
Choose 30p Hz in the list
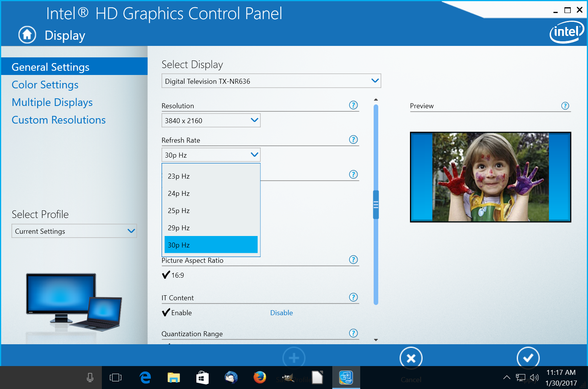click(x=211, y=245)
